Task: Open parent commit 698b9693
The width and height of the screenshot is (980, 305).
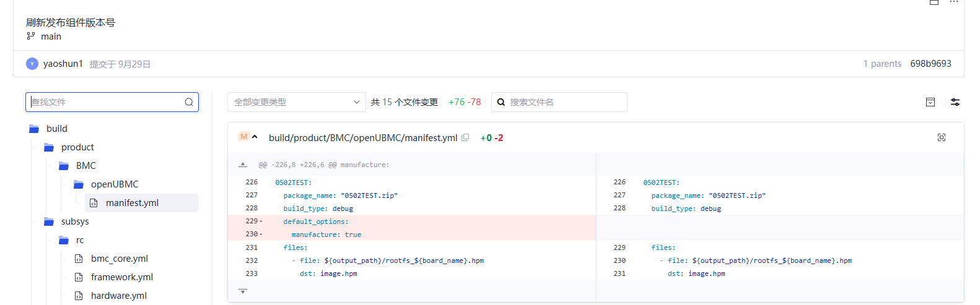Action: click(x=930, y=64)
